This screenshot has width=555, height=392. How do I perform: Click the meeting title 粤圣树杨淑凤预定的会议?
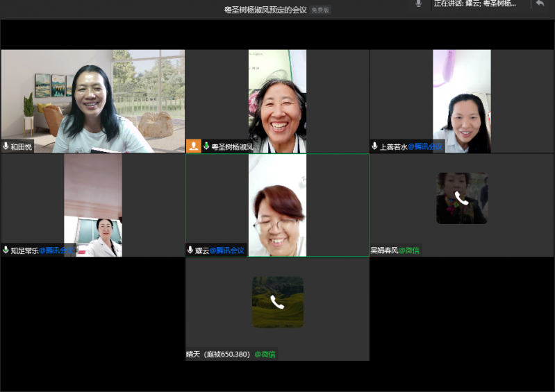pos(265,10)
